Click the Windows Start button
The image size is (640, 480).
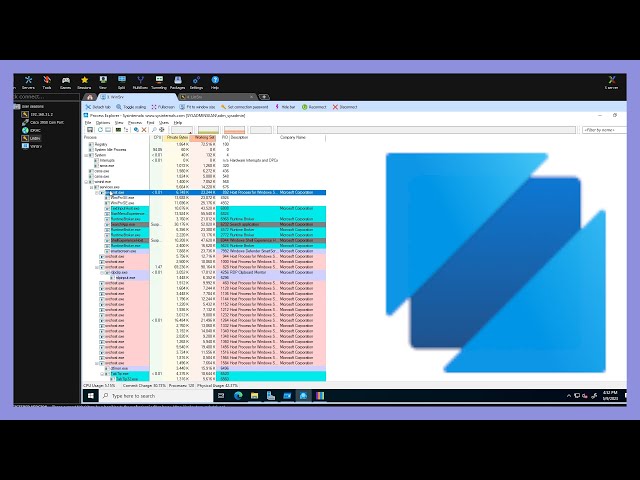click(91, 396)
